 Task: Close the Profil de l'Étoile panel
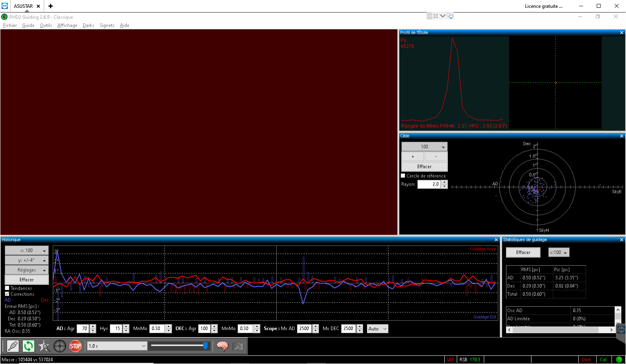click(x=622, y=32)
